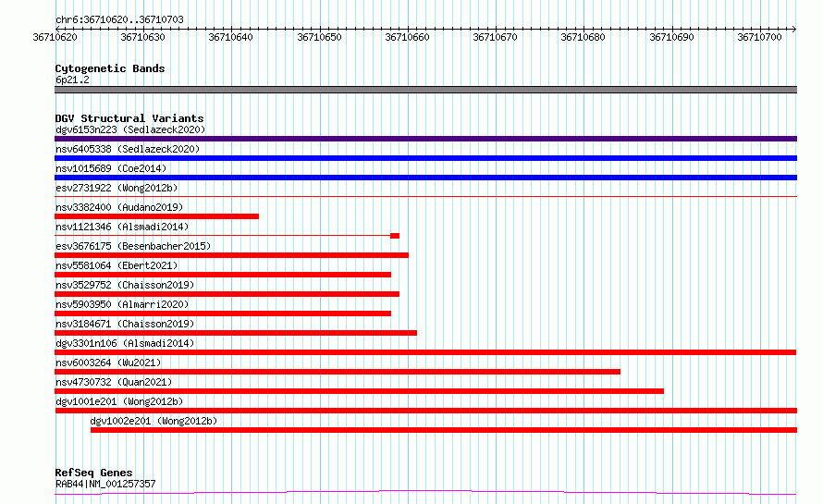823x504 pixels.
Task: Click nsv3529752 (Chaisson2019) label
Action: (x=125, y=285)
